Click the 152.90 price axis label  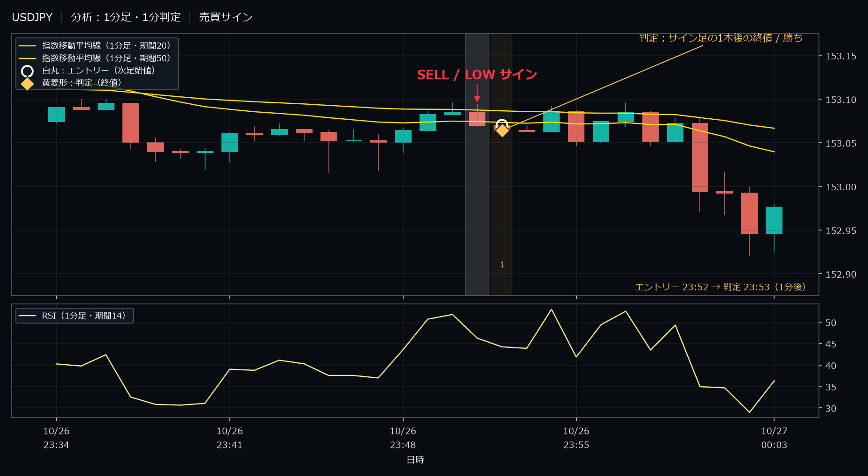(841, 274)
